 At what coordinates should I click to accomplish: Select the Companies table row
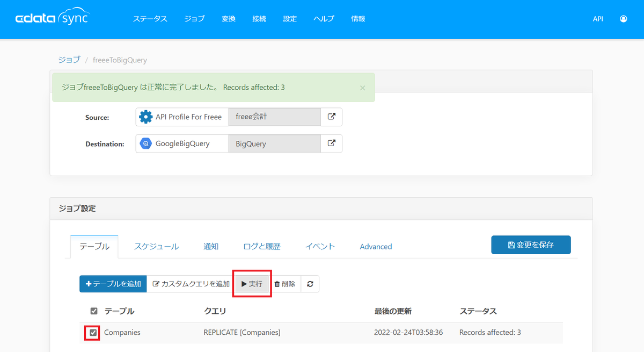[x=321, y=333]
